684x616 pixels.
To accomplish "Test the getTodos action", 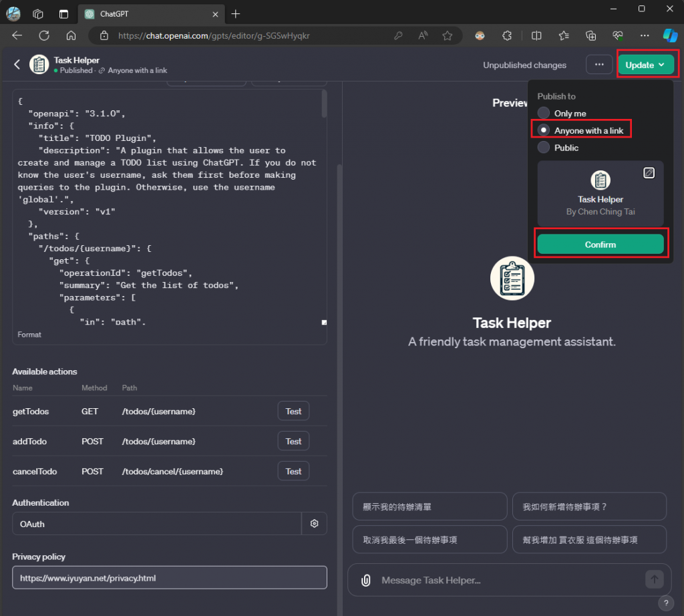I will pyautogui.click(x=294, y=411).
